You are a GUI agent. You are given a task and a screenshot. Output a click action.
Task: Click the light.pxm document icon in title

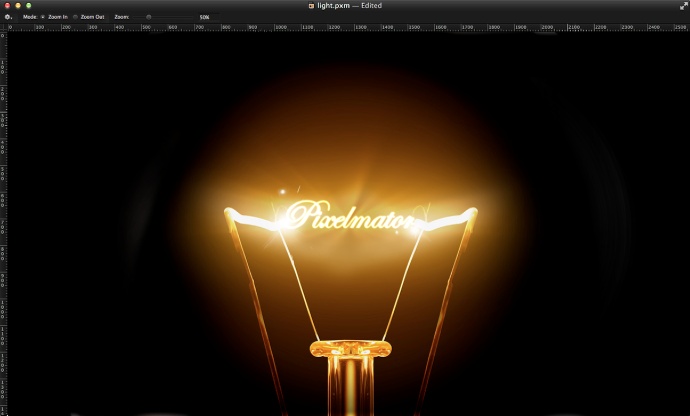click(312, 6)
